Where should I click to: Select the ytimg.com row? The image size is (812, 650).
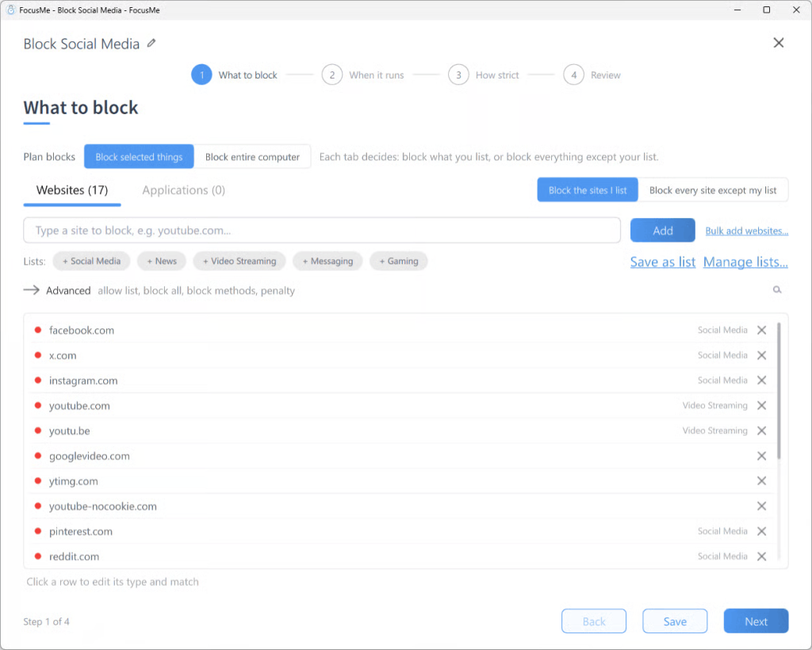coord(400,481)
